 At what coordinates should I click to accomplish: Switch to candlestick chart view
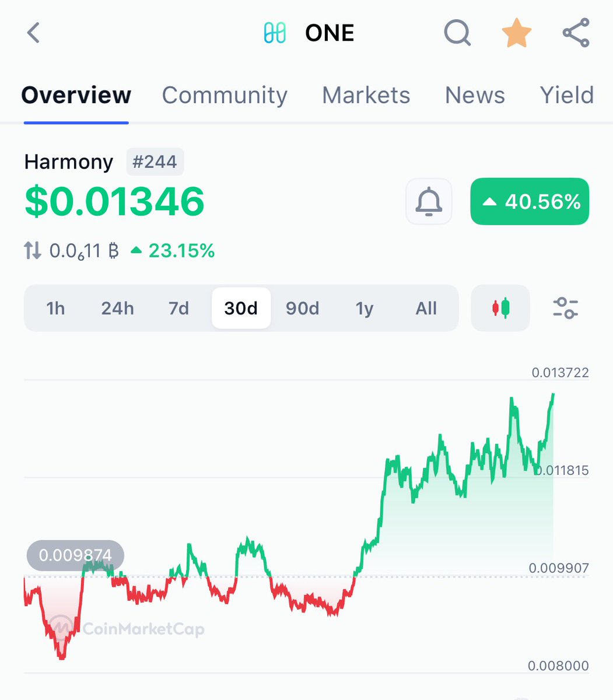(x=500, y=307)
